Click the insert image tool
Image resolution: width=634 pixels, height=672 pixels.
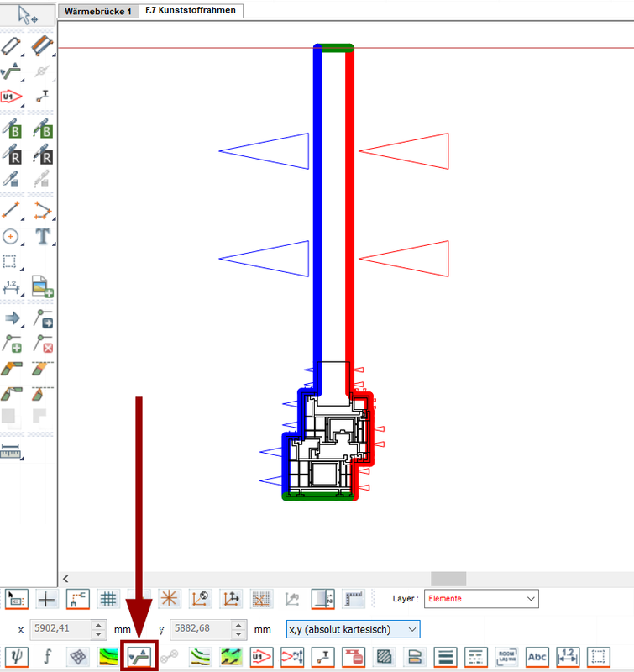pyautogui.click(x=42, y=286)
